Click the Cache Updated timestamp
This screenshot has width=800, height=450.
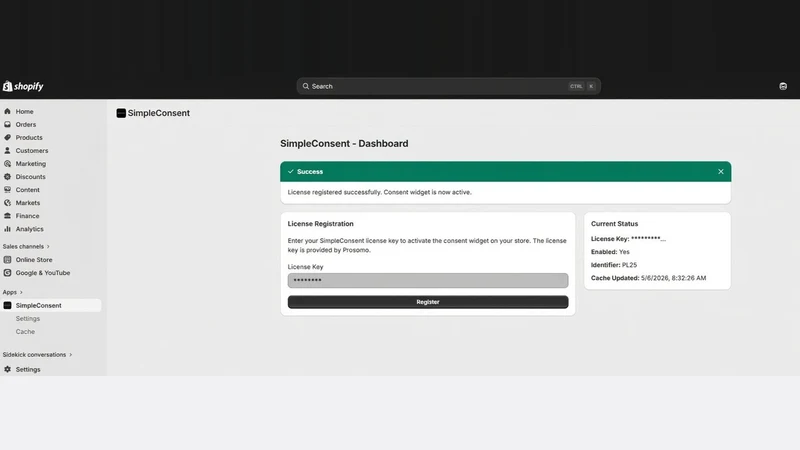point(673,278)
